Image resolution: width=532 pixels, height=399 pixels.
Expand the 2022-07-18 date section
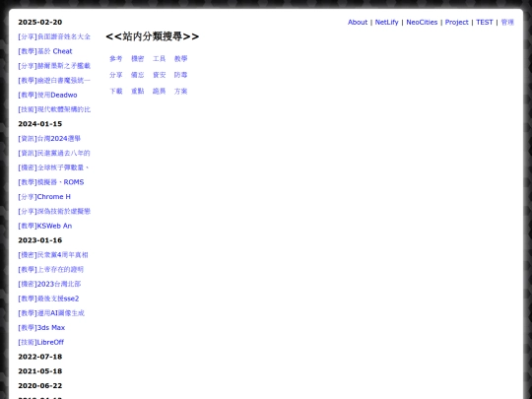click(40, 357)
